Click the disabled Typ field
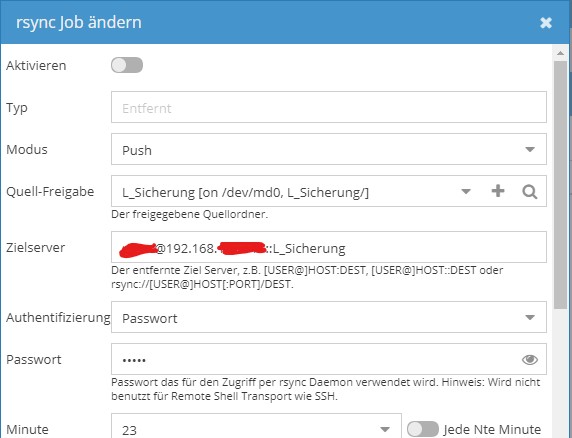572x438 pixels. 329,107
